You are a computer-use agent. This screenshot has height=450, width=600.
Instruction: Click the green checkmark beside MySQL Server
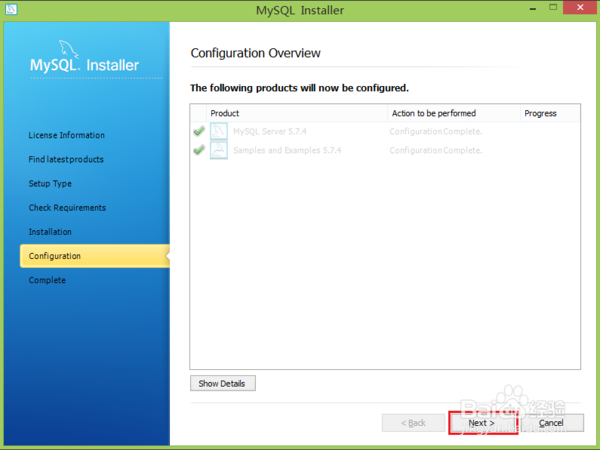tap(199, 131)
